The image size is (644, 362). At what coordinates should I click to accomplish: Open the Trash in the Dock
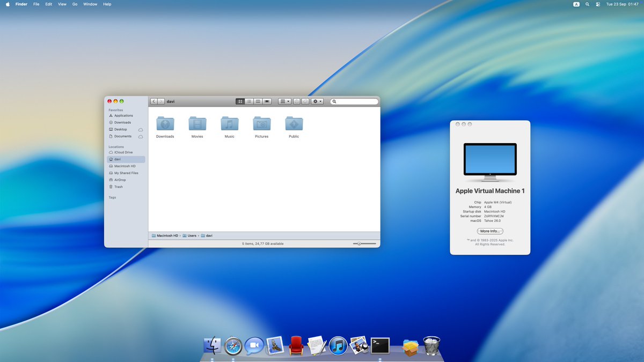coord(431,345)
